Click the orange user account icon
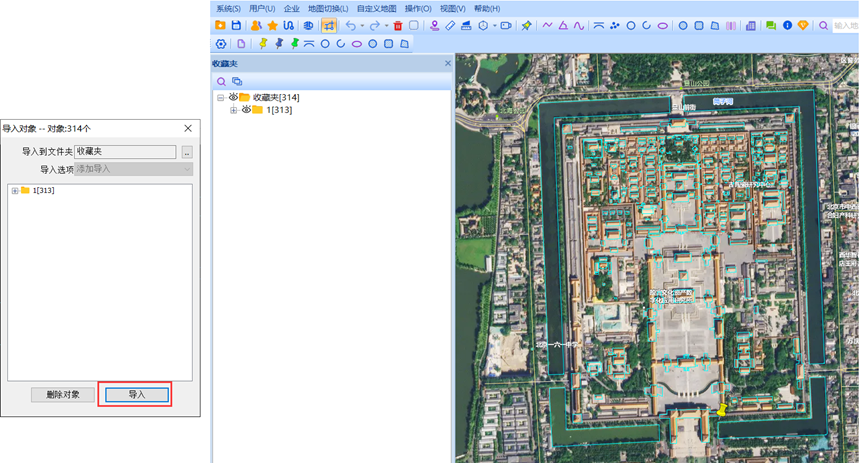Viewport: 861px width, 463px height. [x=256, y=25]
